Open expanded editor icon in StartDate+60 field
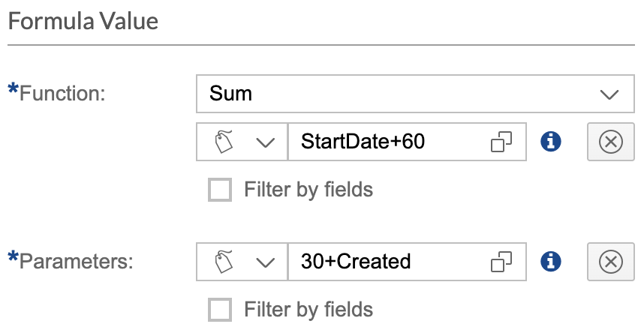The height and width of the screenshot is (330, 644). click(501, 141)
